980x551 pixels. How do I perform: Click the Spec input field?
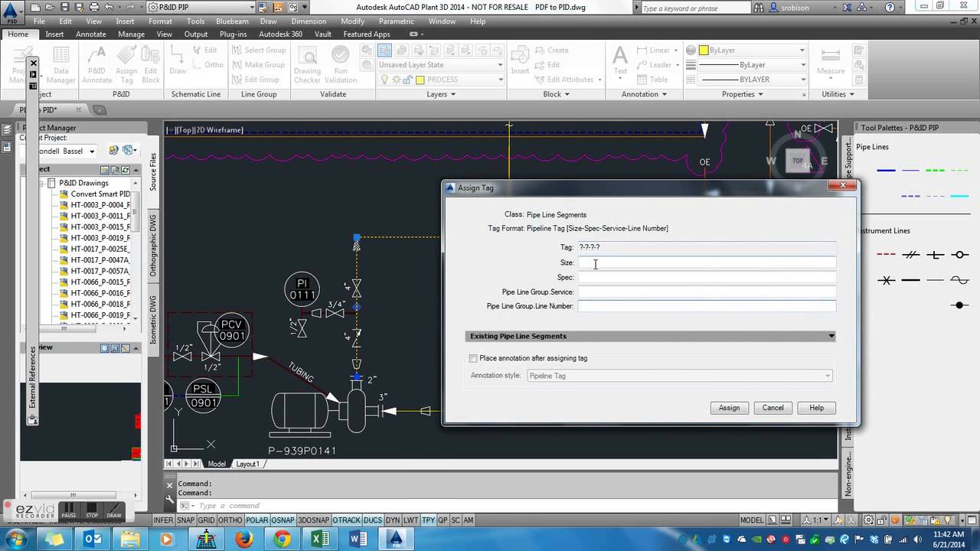click(x=707, y=277)
